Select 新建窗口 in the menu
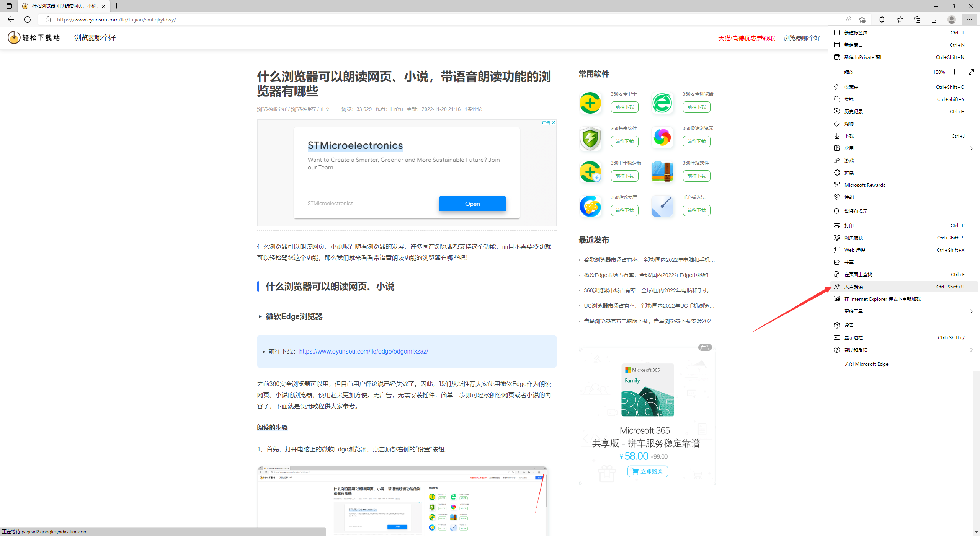980x536 pixels. pos(903,45)
